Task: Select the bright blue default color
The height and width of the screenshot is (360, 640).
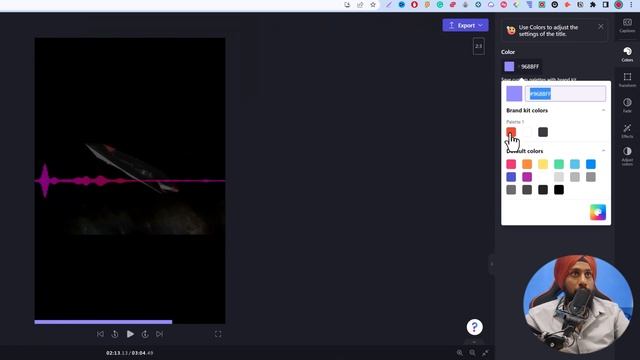Action: (591, 164)
